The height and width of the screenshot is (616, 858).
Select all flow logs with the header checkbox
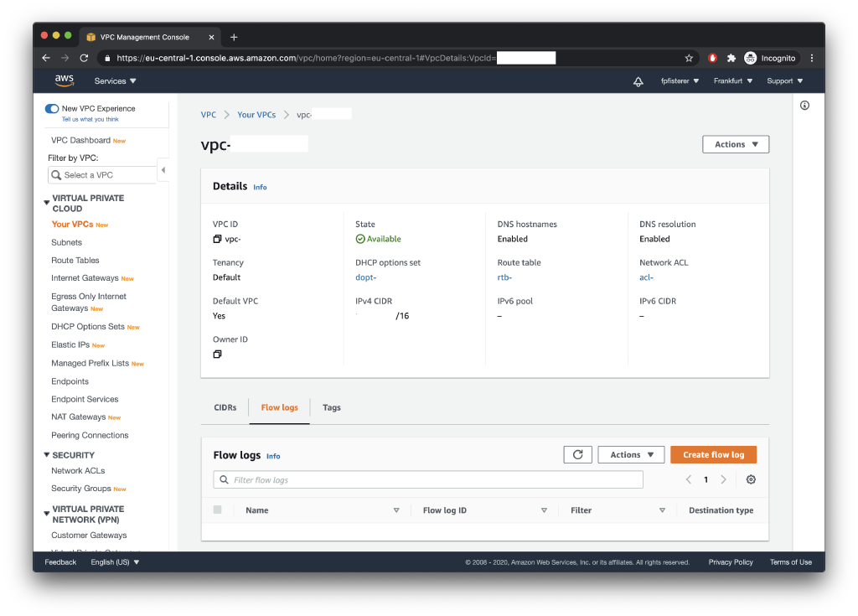click(218, 510)
